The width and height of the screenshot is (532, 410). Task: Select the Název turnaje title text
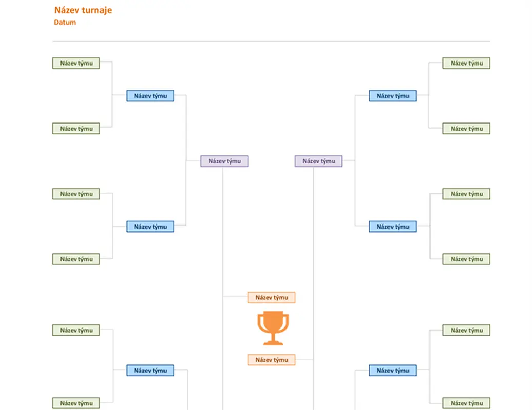[83, 10]
